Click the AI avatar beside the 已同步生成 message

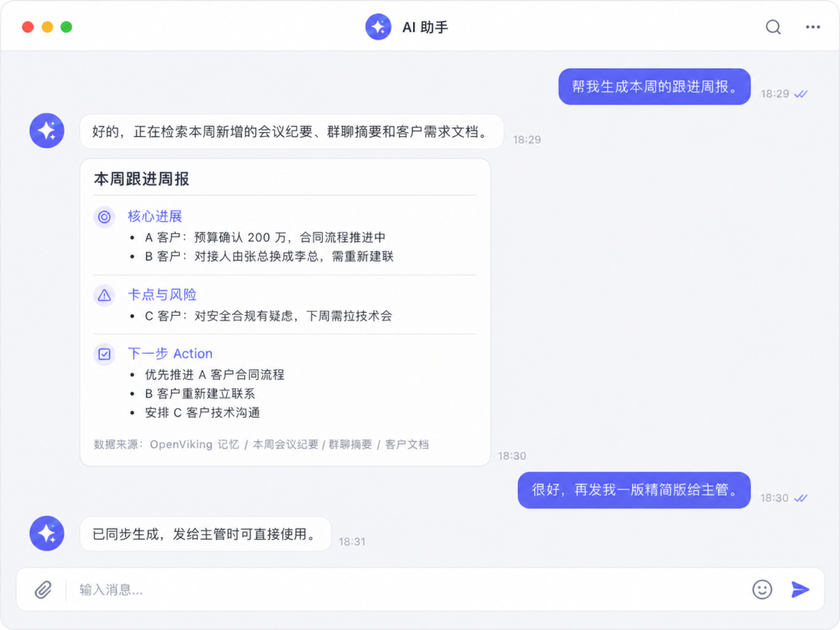coord(47,534)
